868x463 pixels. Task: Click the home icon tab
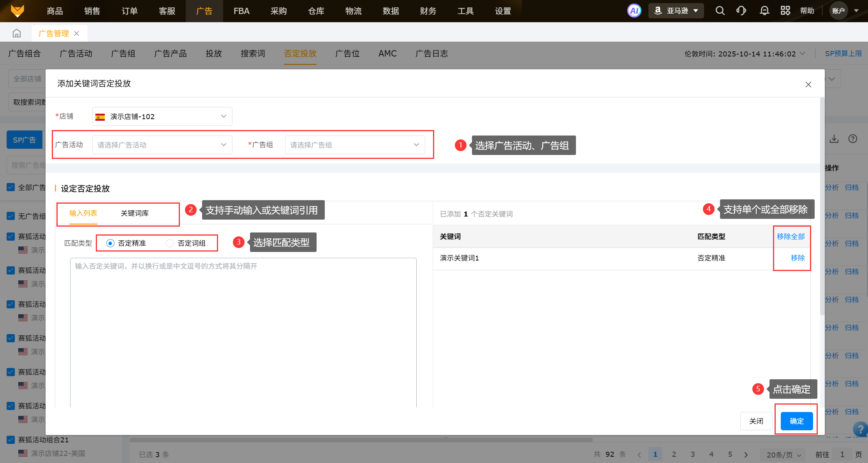[x=16, y=33]
